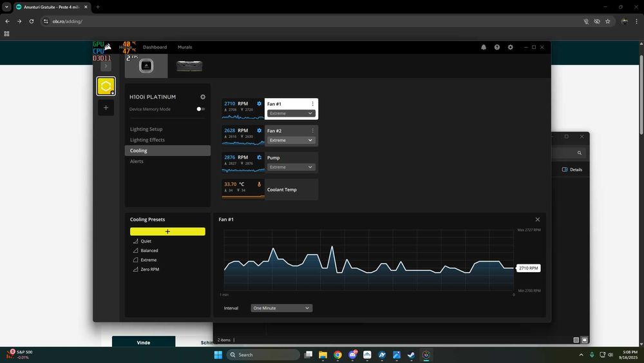Image resolution: width=644 pixels, height=363 pixels.
Task: Switch to the Dashboard tab in iCUE
Action: tap(155, 47)
